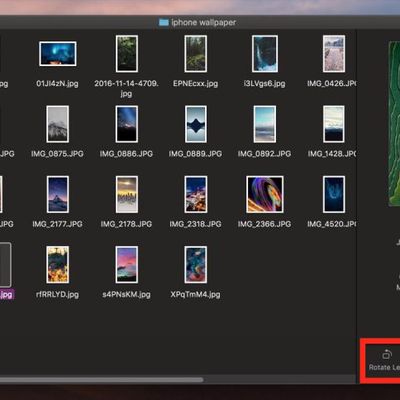Image resolution: width=400 pixels, height=400 pixels.
Task: Select the i3LVgs6.jpg waterfall thumbnail
Action: 265,54
